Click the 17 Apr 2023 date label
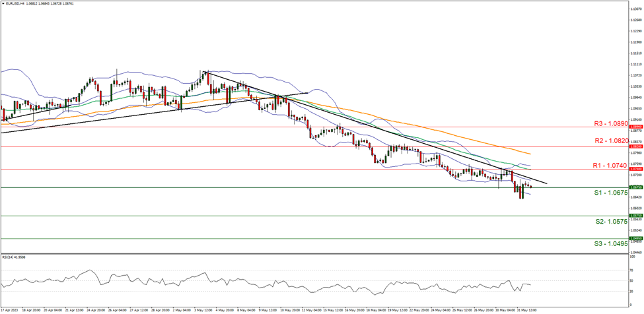The image size is (644, 314). 9,309
